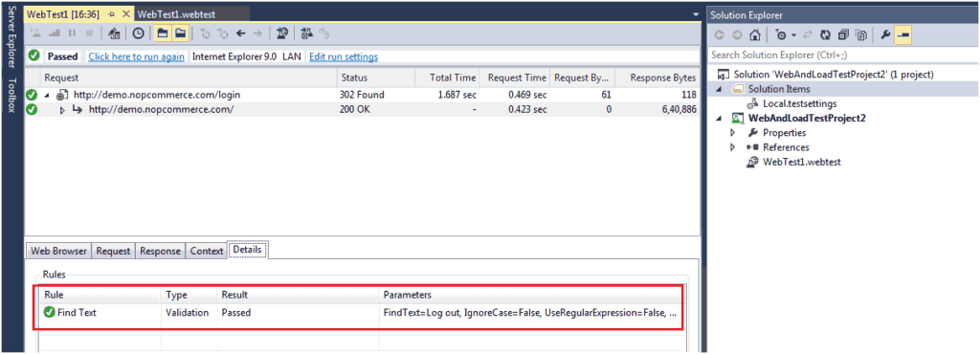Open the Pending Changes Filter dropdown arrow
Image resolution: width=980 pixels, height=354 pixels.
[x=792, y=35]
